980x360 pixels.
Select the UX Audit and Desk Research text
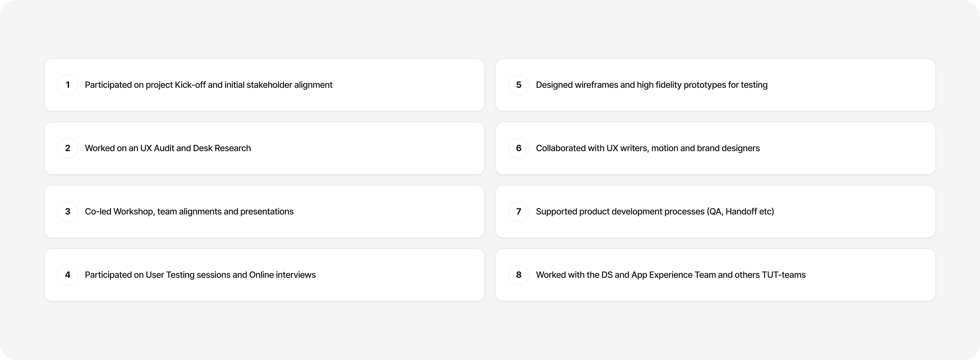(168, 148)
